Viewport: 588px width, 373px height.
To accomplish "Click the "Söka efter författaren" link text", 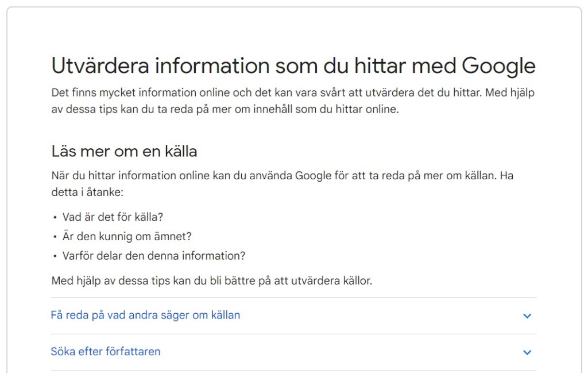I will pos(106,351).
